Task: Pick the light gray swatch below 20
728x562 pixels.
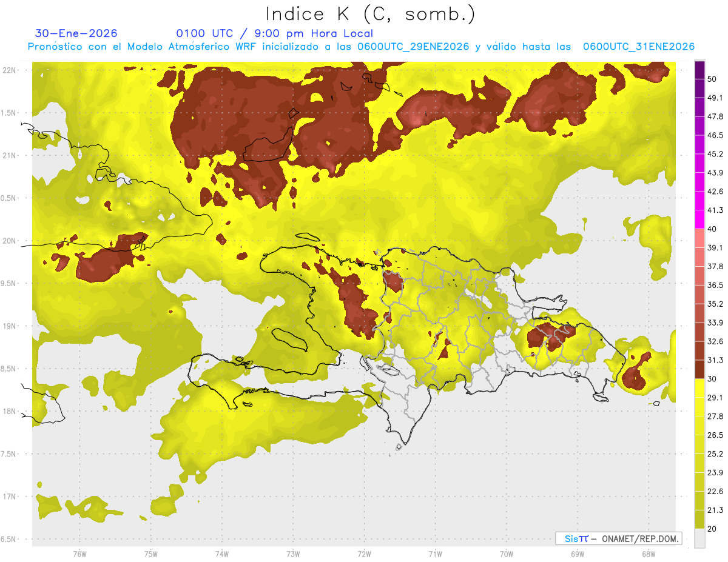Action: [699, 538]
